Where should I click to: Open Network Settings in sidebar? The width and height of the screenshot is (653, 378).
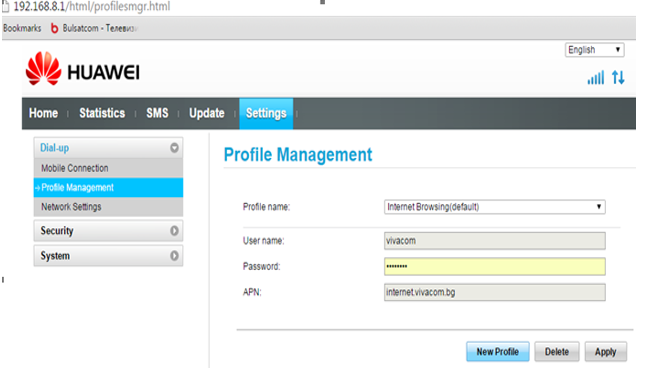pos(108,206)
